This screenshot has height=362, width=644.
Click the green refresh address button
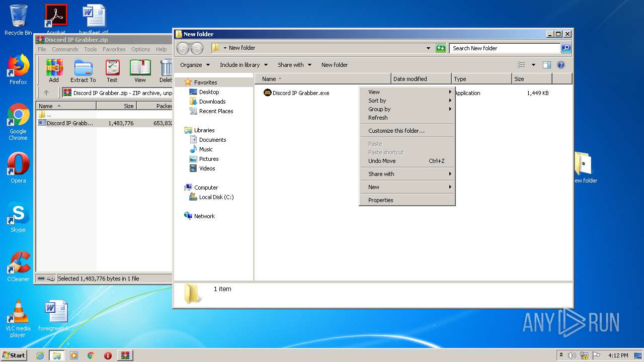click(441, 48)
